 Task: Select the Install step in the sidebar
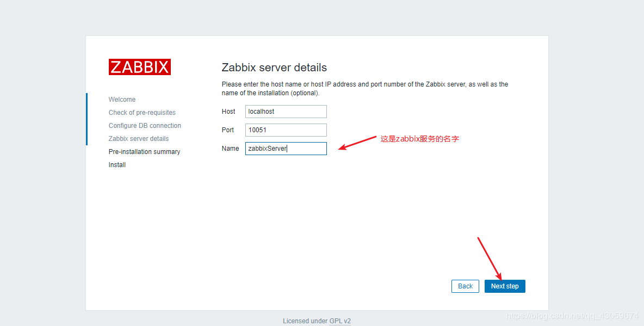(117, 165)
